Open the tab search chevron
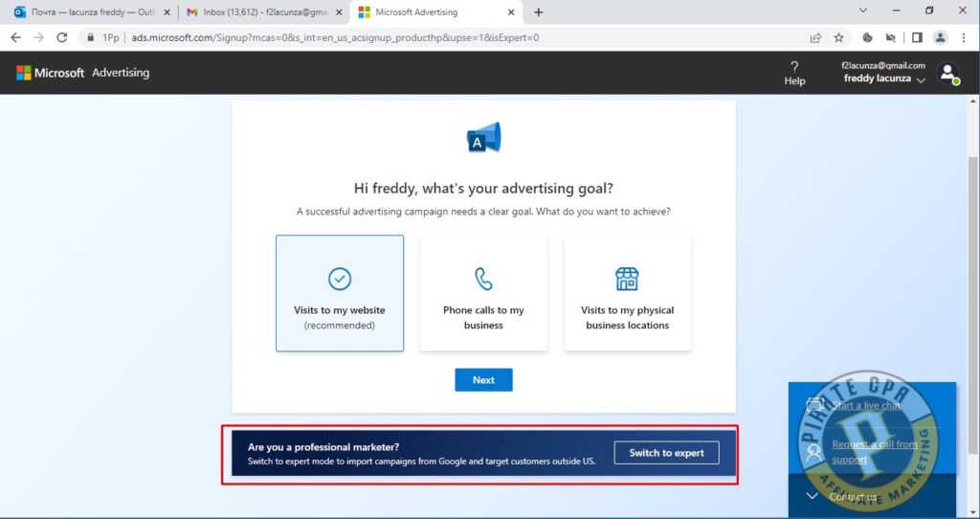980x519 pixels. coord(863,11)
